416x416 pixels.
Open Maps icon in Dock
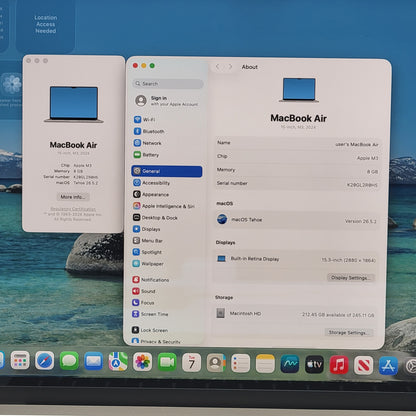click(x=118, y=361)
